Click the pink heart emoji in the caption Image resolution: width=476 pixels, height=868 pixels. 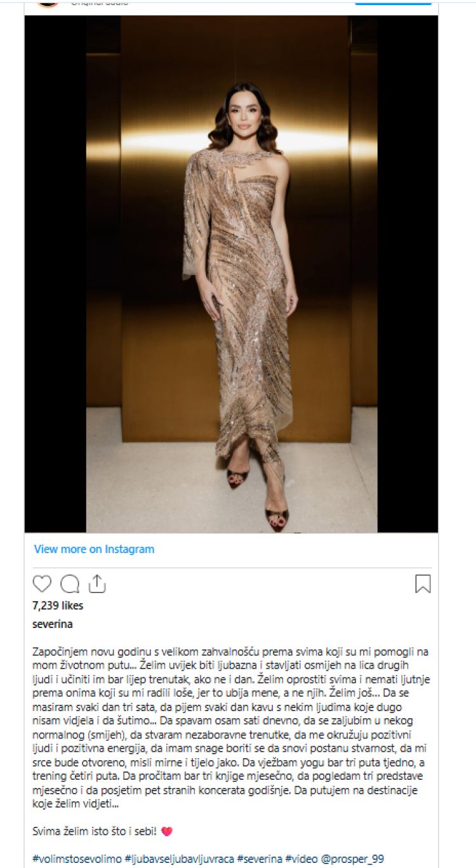(x=167, y=831)
